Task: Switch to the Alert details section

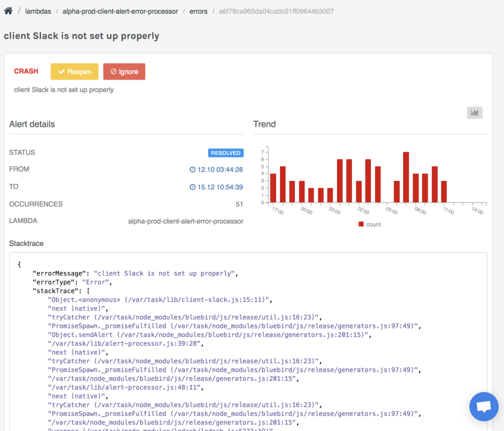Action: coord(31,124)
